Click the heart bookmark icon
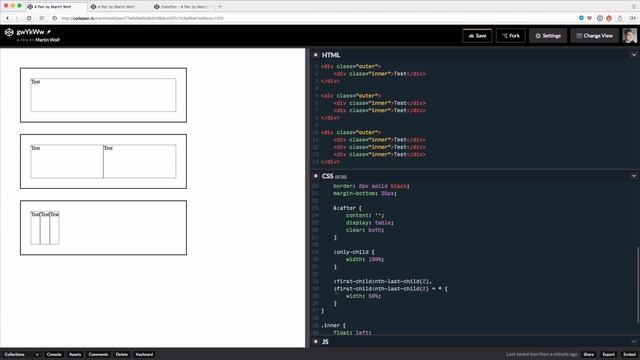640x360 pixels. pyautogui.click(x=589, y=18)
